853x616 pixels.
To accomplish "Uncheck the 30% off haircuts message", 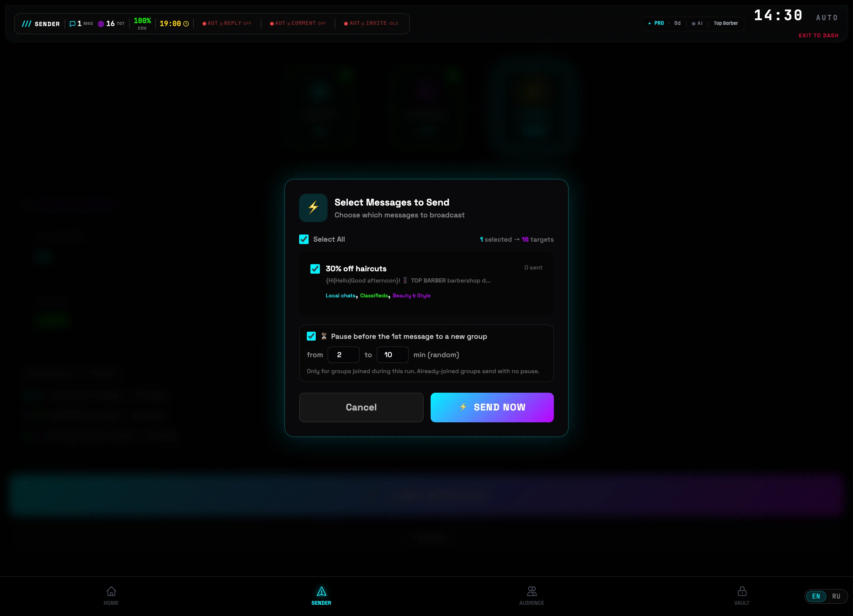I will pyautogui.click(x=315, y=269).
